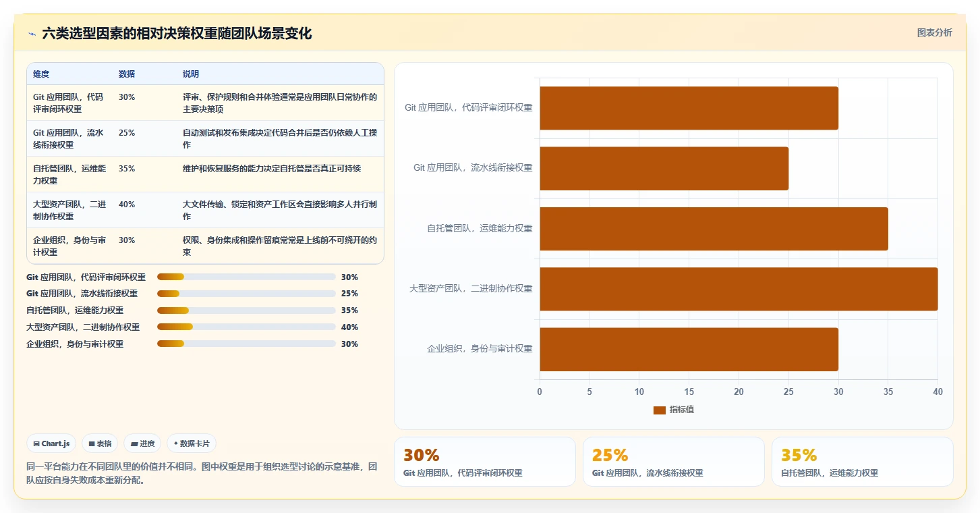Click the chart bar for 代码评审闭环权重

pos(689,108)
